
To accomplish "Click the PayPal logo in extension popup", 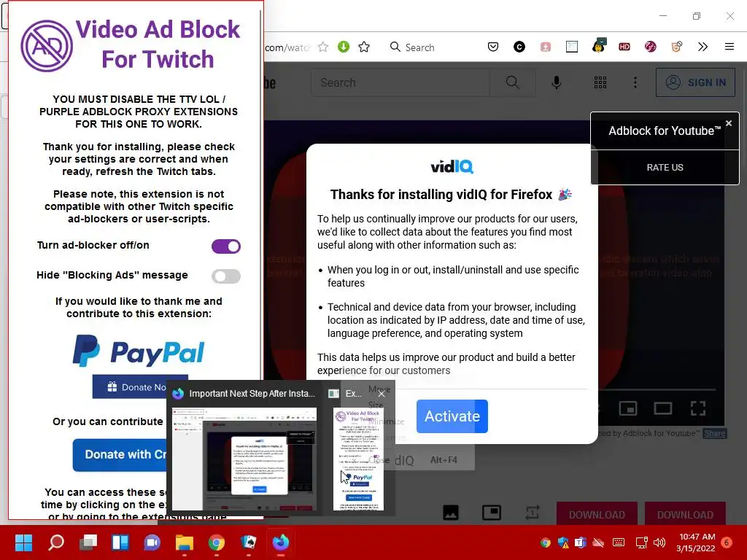I will [139, 351].
